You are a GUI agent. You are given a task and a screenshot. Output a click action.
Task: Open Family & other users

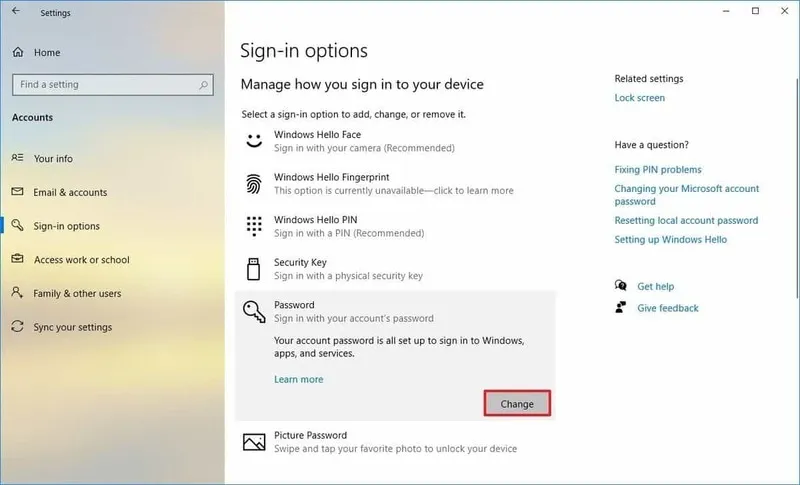pos(77,293)
